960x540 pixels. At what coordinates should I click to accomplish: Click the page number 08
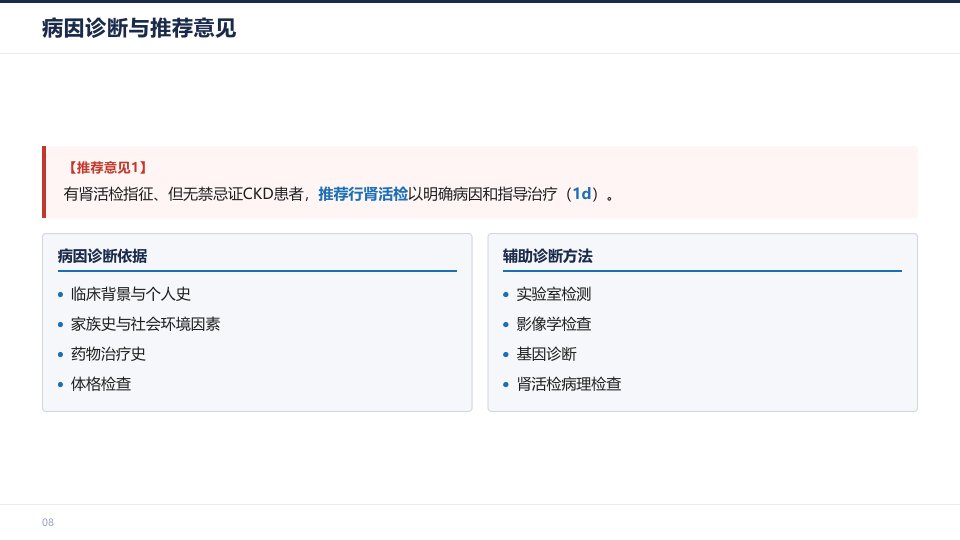pos(48,522)
